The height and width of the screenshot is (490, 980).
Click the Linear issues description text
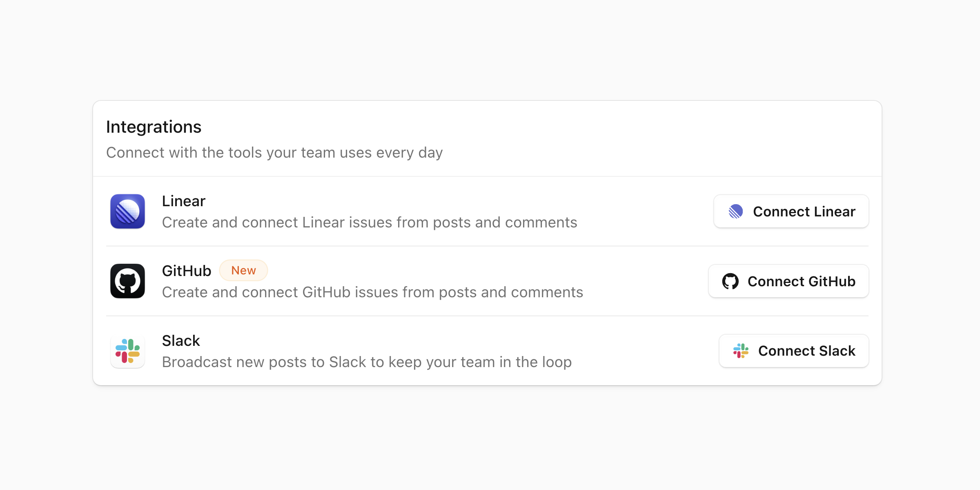point(369,223)
